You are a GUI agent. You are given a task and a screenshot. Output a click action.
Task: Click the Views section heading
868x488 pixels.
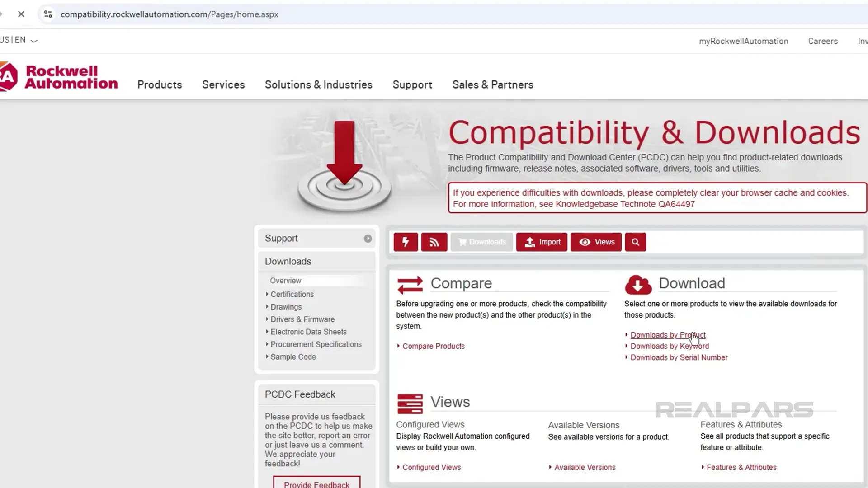tap(450, 402)
